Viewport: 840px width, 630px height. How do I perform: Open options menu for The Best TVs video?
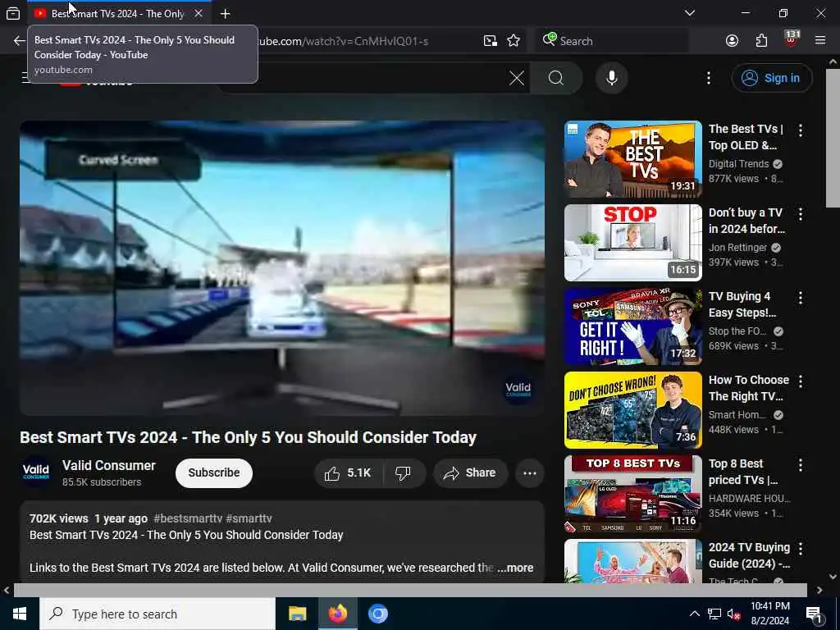(x=801, y=130)
